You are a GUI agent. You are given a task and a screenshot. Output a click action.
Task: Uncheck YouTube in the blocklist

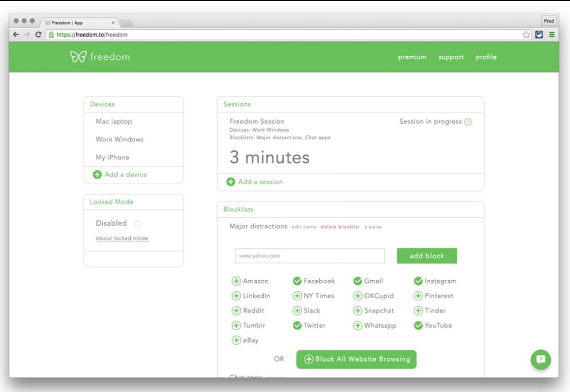pos(418,325)
